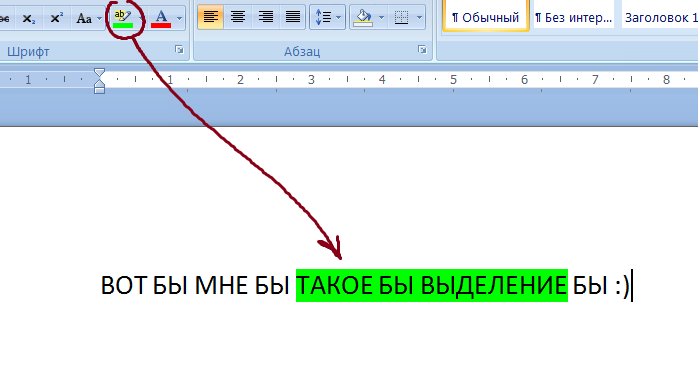Apply superscript formatting

click(x=57, y=18)
